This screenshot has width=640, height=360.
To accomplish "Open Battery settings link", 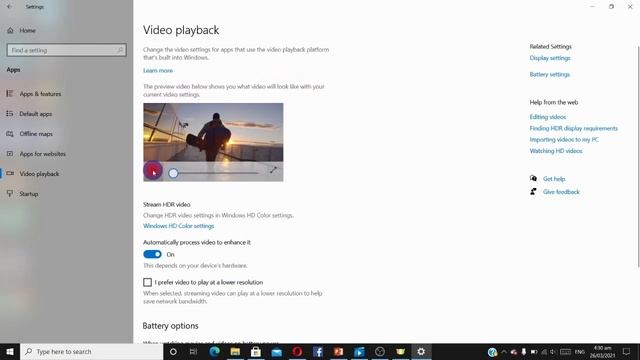I will click(549, 74).
